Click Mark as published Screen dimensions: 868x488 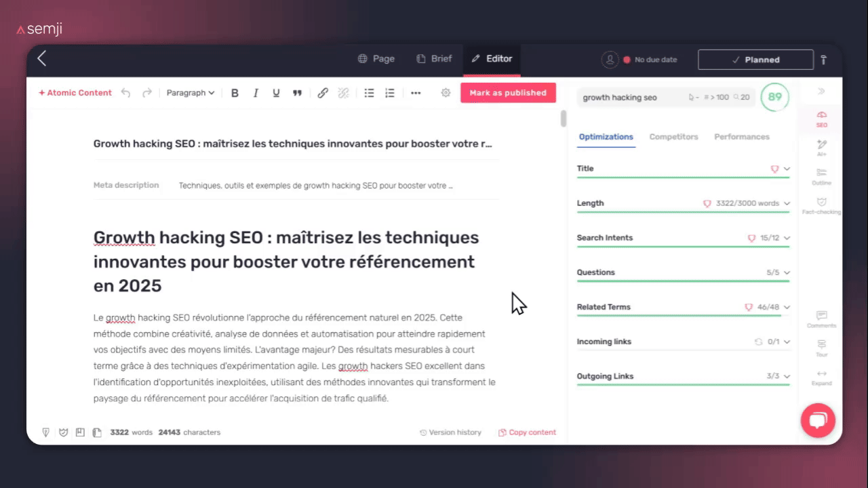[x=508, y=93]
